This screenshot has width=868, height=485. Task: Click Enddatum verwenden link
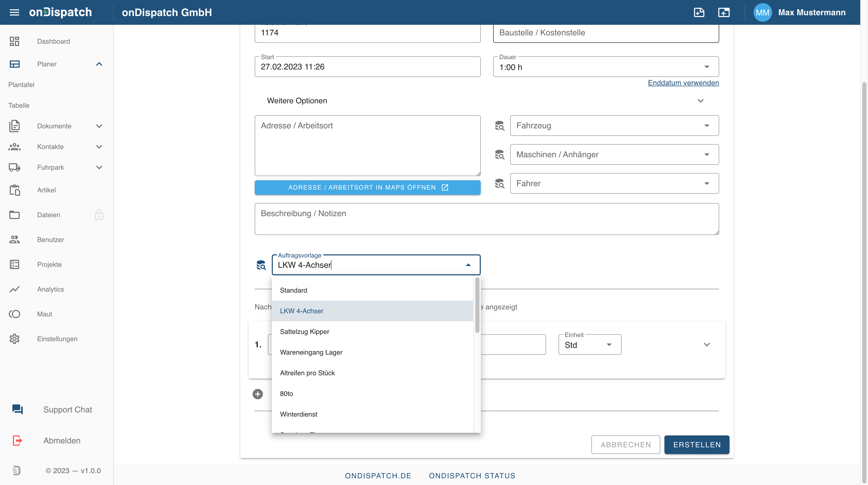[683, 83]
